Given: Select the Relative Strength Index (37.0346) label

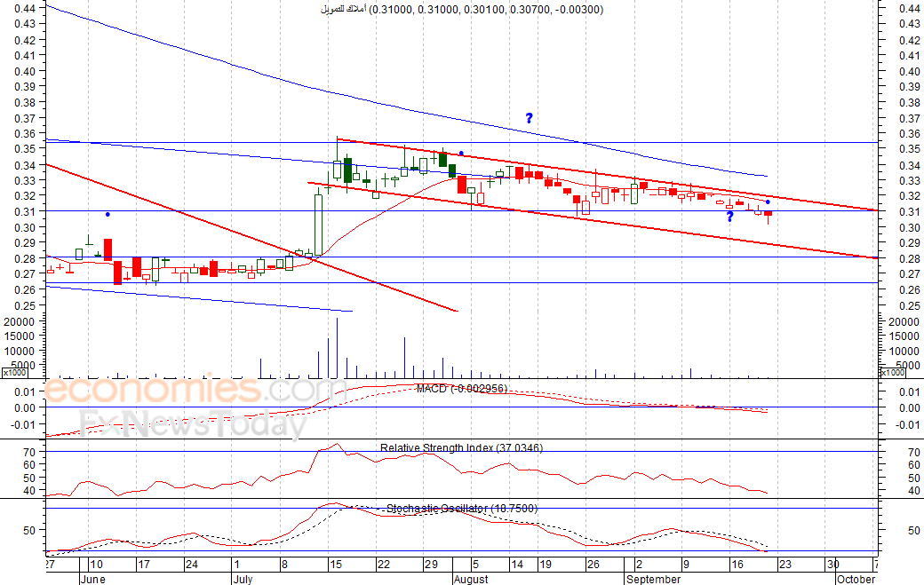Looking at the screenshot, I should click(461, 448).
